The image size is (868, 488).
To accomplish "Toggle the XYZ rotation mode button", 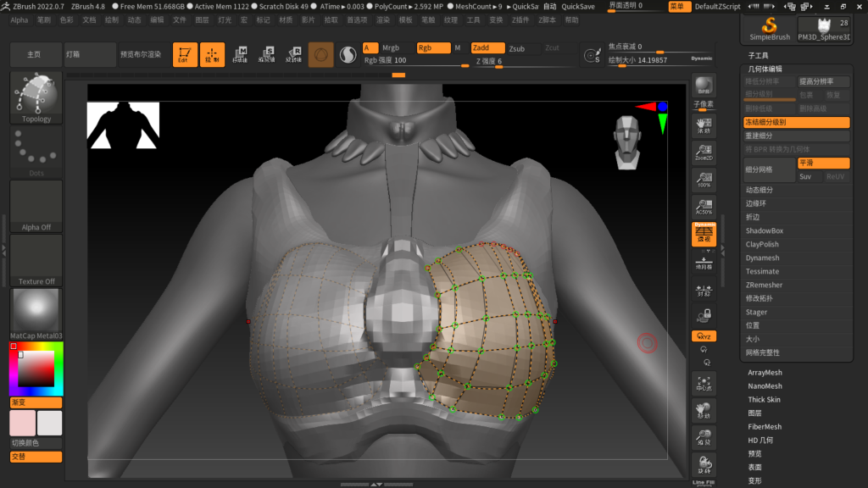I will pyautogui.click(x=704, y=336).
